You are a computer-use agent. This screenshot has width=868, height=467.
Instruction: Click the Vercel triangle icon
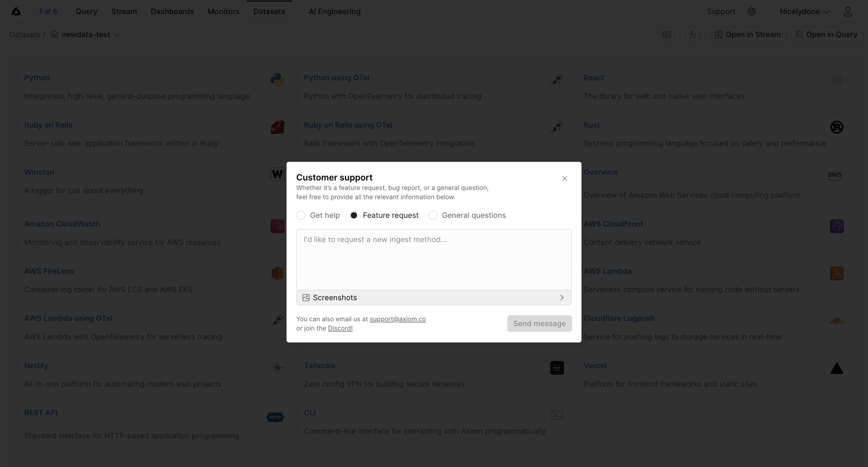[x=836, y=368]
